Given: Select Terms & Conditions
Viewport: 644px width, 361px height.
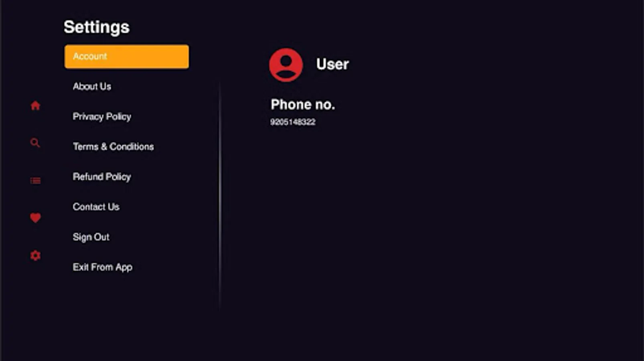Looking at the screenshot, I should click(x=113, y=146).
